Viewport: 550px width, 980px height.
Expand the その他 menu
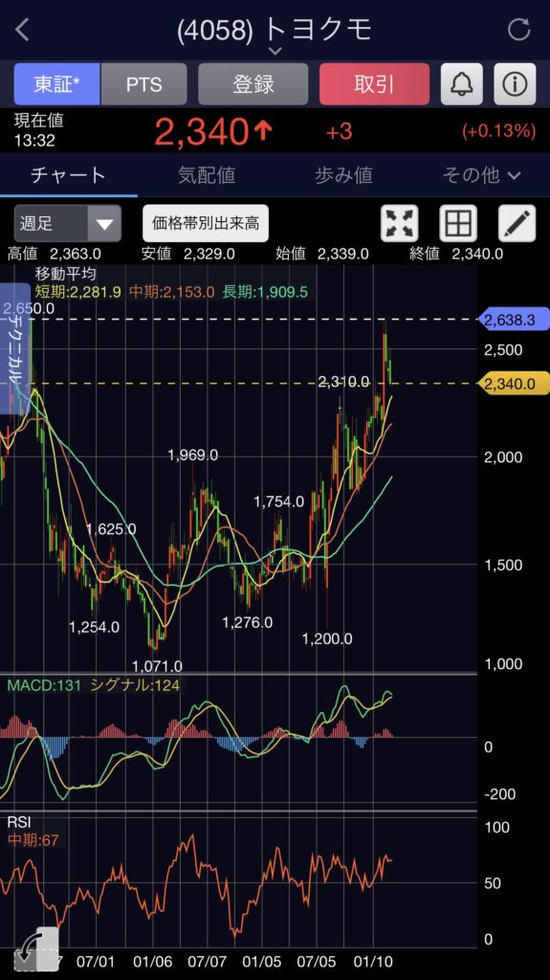click(481, 175)
